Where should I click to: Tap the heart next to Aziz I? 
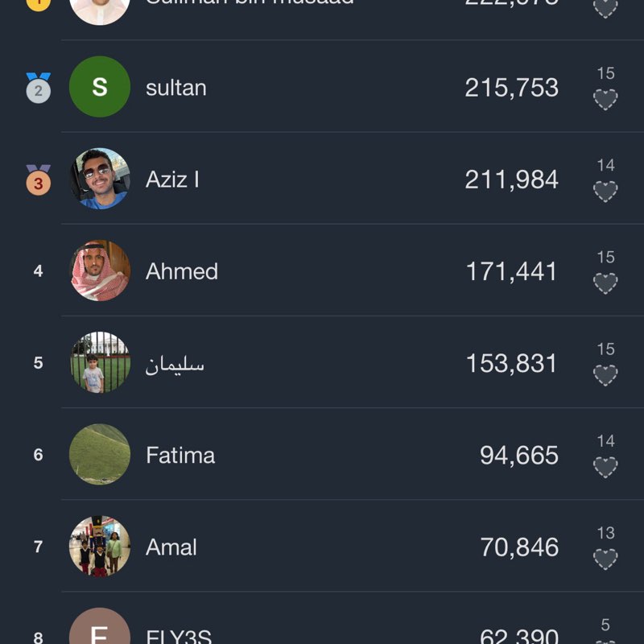[x=605, y=191]
